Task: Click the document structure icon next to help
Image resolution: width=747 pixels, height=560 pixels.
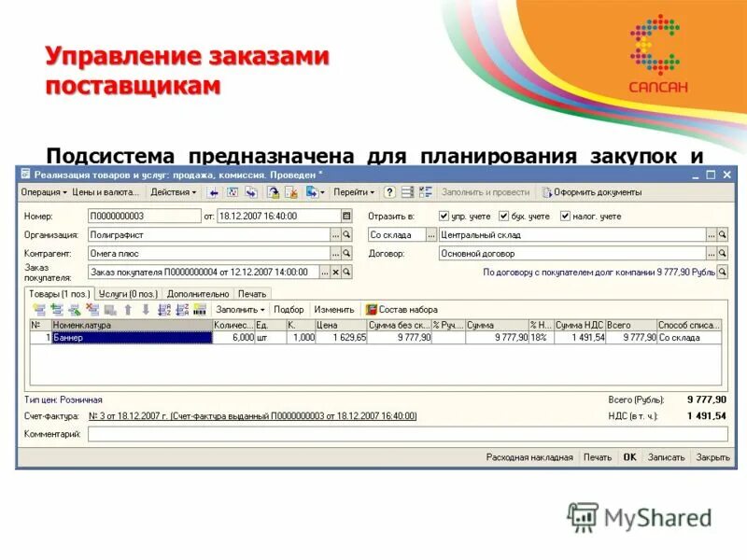Action: (406, 191)
